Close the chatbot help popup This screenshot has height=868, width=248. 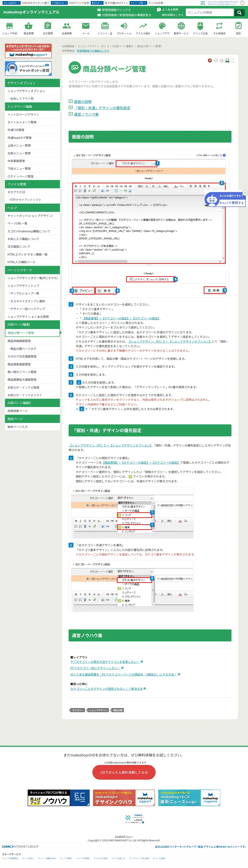point(245,193)
